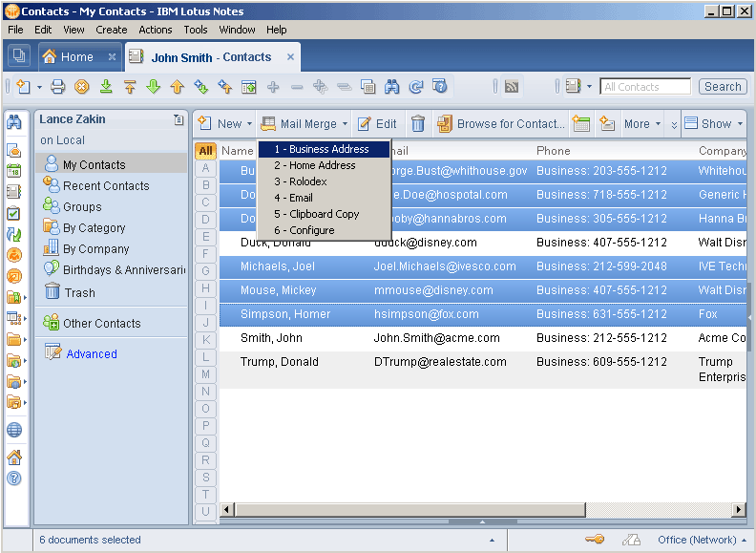Screen dimensions: 756x553
Task: Click the Trash can icon beside Edit
Action: pos(417,123)
